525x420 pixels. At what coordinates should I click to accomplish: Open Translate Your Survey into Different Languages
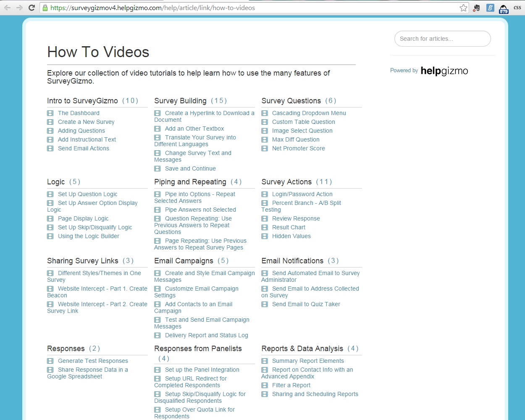click(x=195, y=141)
